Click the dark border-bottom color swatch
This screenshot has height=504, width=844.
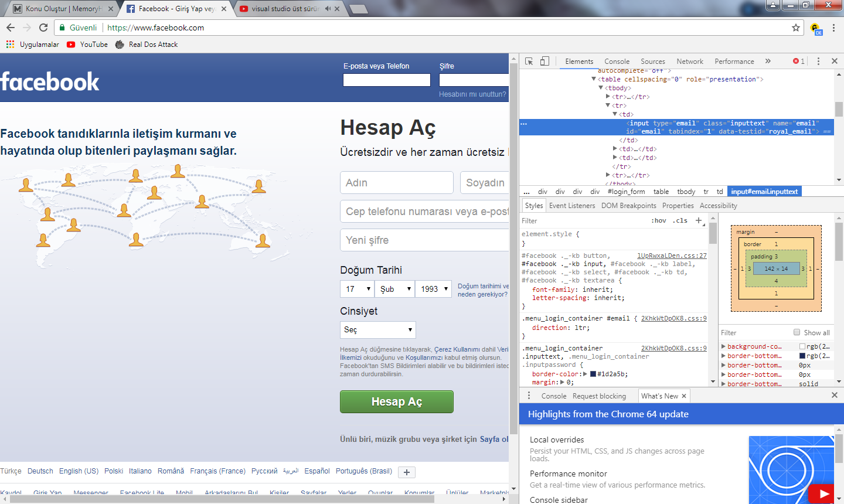click(802, 356)
